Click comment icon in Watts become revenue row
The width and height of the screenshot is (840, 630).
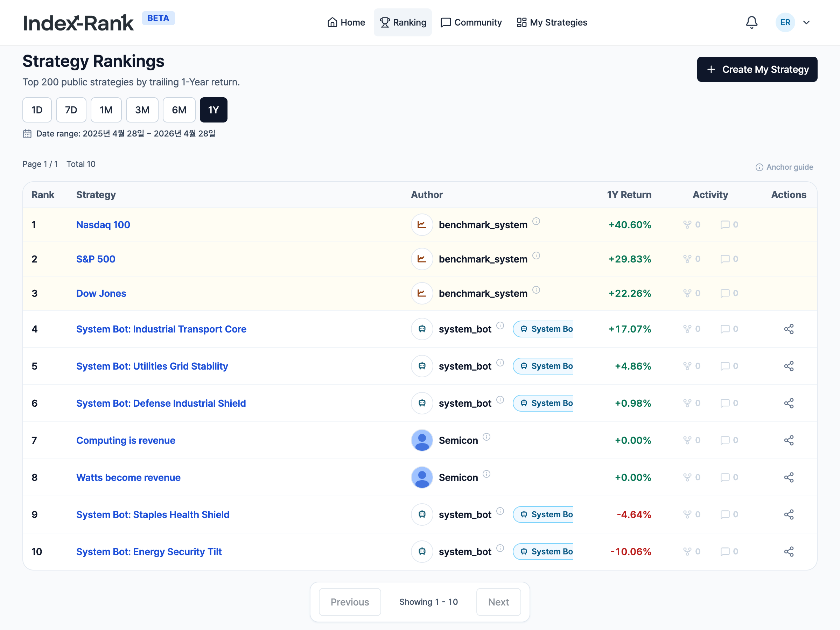pos(724,477)
